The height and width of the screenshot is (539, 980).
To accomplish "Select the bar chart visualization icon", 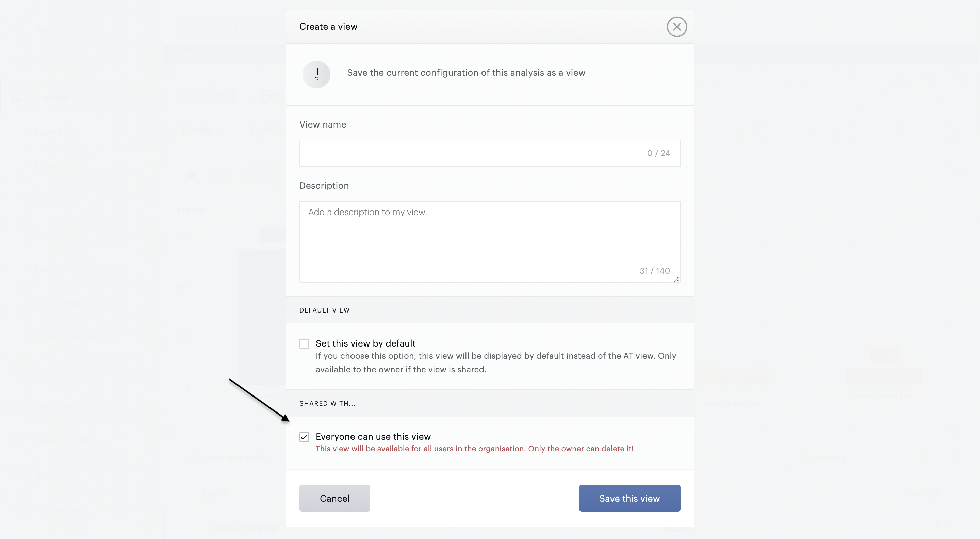I will [191, 175].
